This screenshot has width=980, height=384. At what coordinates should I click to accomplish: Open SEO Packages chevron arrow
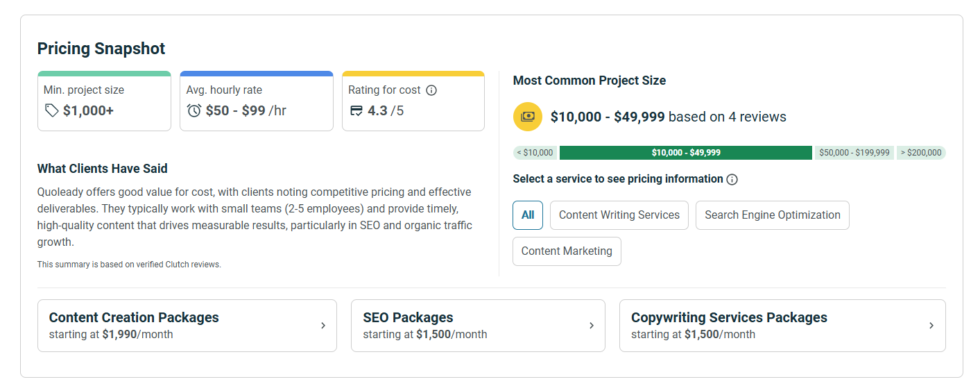(592, 326)
